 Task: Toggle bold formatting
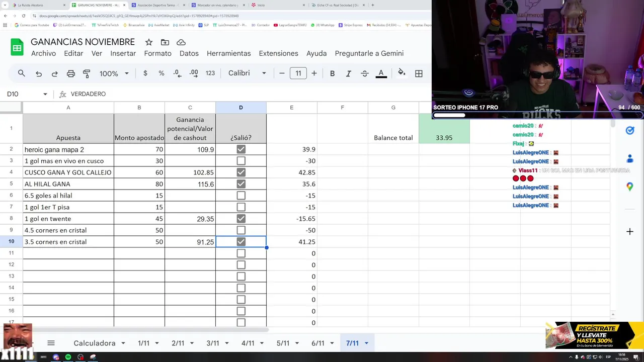[332, 73]
